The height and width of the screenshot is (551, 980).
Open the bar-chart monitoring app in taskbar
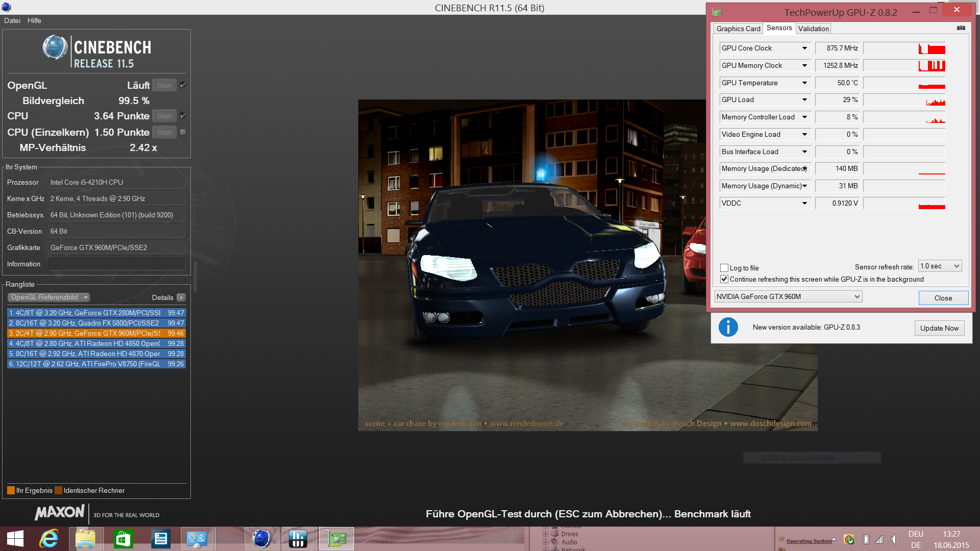[x=298, y=539]
